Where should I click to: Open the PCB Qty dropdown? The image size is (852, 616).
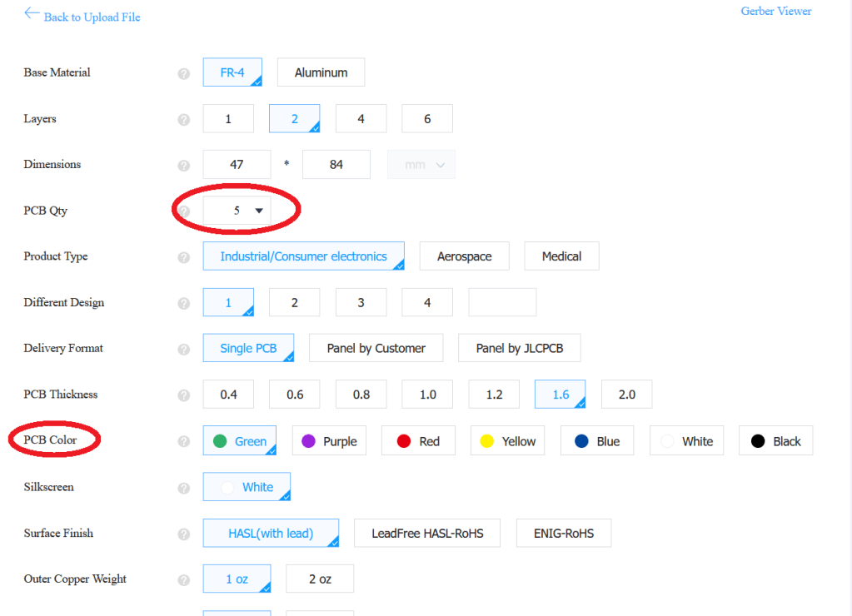(x=237, y=211)
